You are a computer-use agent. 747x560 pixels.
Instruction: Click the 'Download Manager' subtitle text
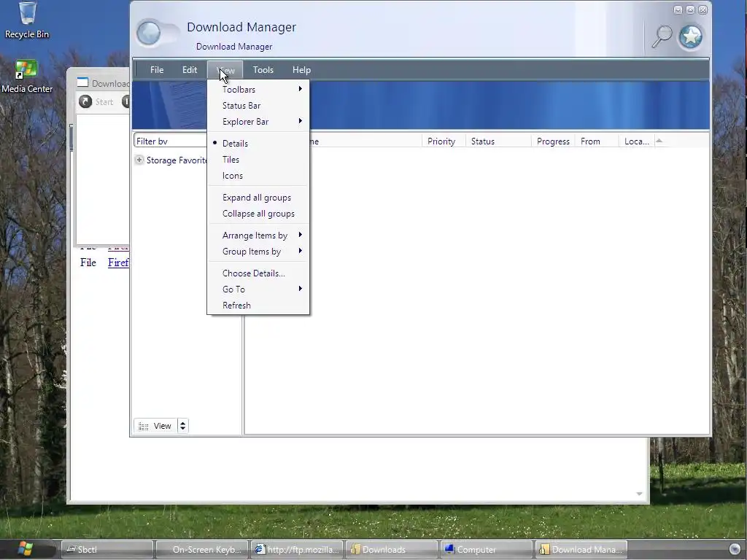coord(234,47)
